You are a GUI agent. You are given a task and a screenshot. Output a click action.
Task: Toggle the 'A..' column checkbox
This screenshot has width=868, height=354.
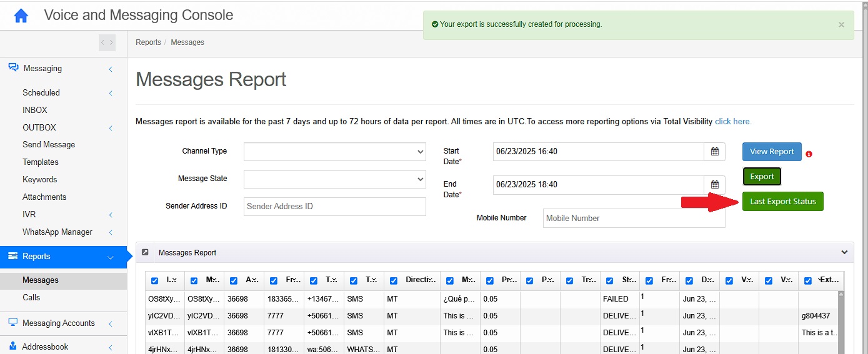coord(234,281)
